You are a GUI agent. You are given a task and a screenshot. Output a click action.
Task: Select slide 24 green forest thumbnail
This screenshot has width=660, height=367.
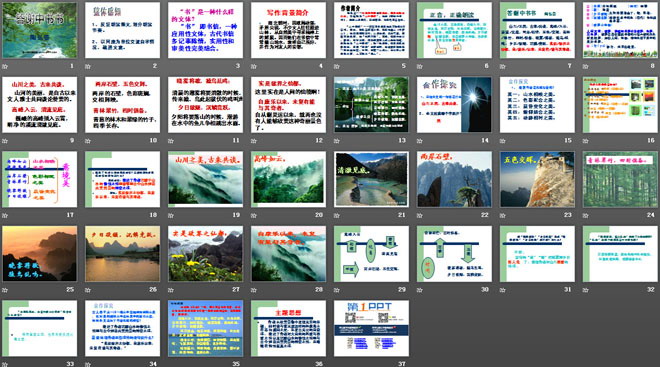click(x=620, y=179)
